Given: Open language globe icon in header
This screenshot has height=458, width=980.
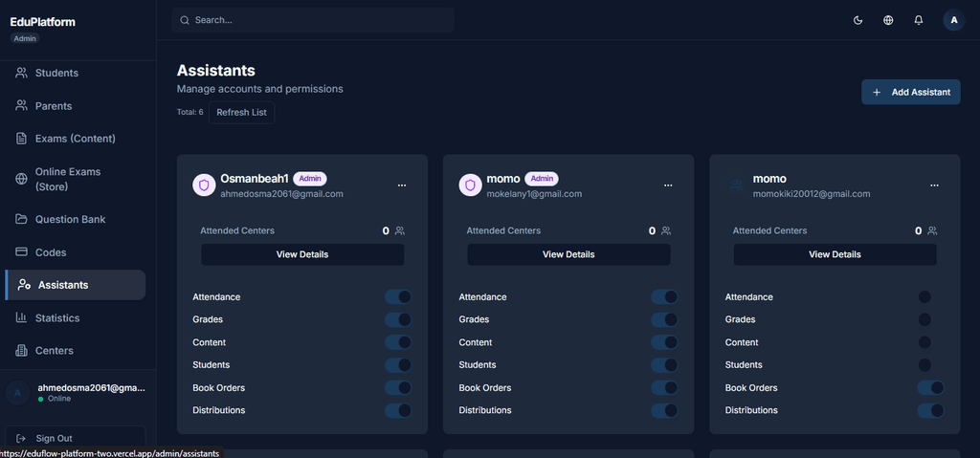Looking at the screenshot, I should coord(888,20).
